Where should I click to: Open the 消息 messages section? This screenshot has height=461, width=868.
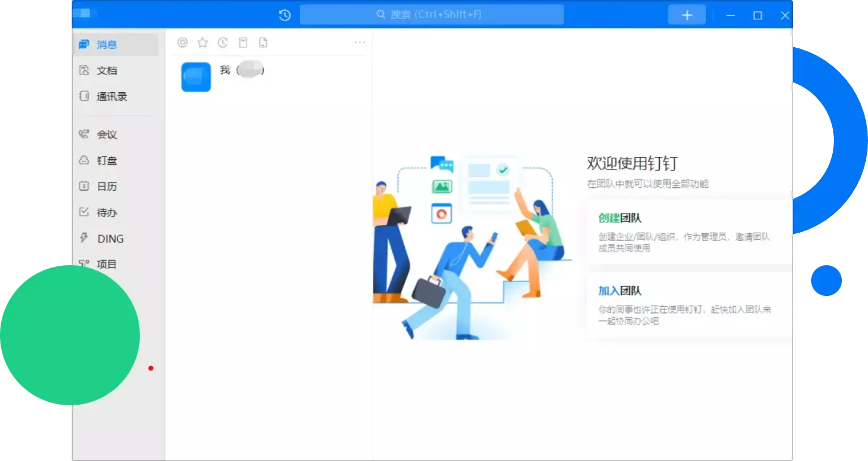115,44
